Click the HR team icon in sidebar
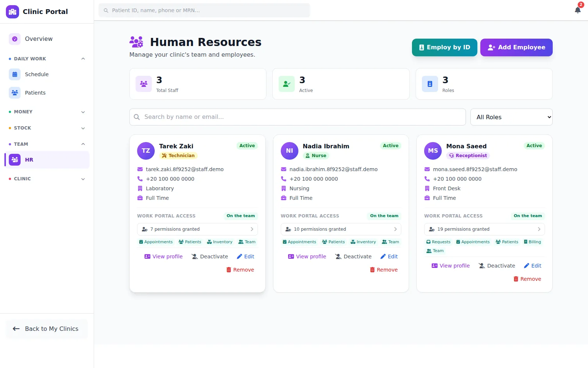Image resolution: width=588 pixels, height=368 pixels. pyautogui.click(x=15, y=160)
